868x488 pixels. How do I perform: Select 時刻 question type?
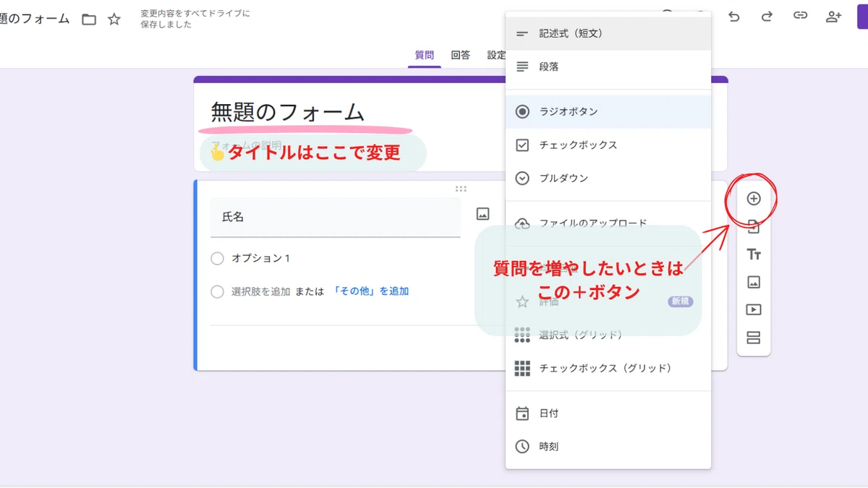608,447
